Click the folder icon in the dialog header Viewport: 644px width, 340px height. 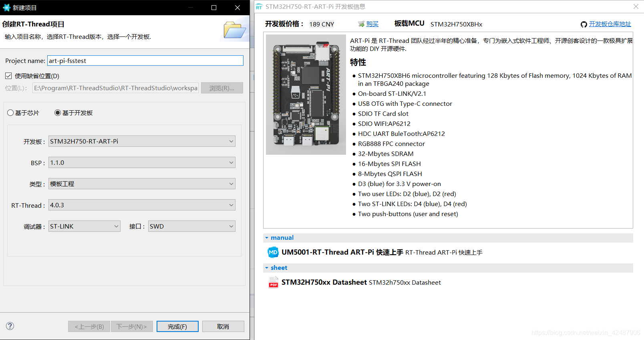tap(235, 30)
